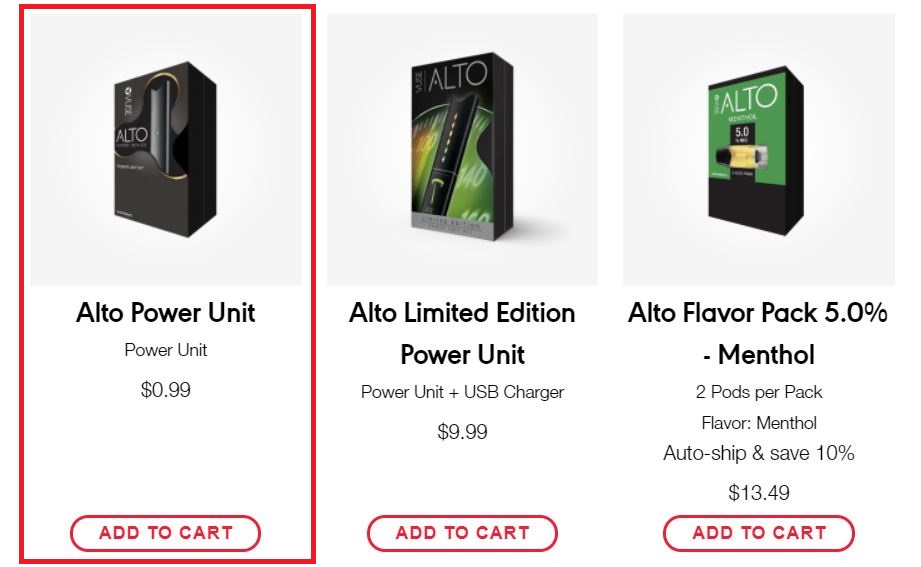Open the Alto Power Unit product image
921x567 pixels.
click(166, 150)
